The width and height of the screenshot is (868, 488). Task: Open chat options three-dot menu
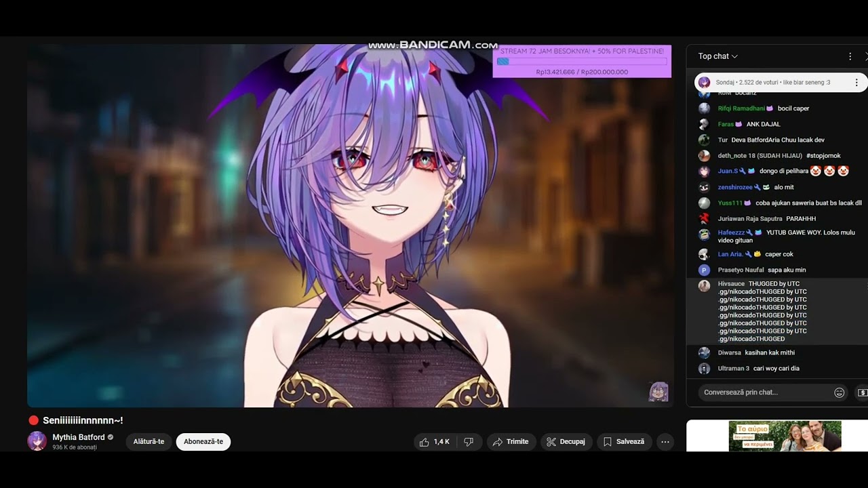850,57
